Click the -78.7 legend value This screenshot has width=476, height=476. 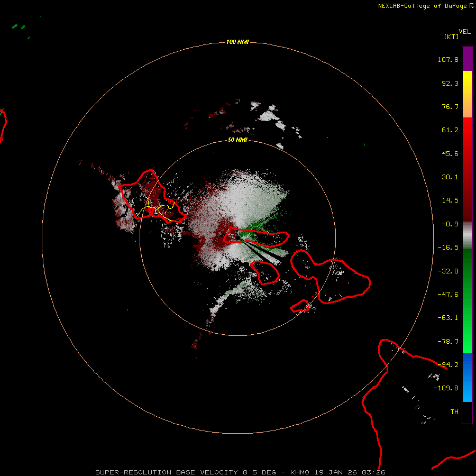448,342
